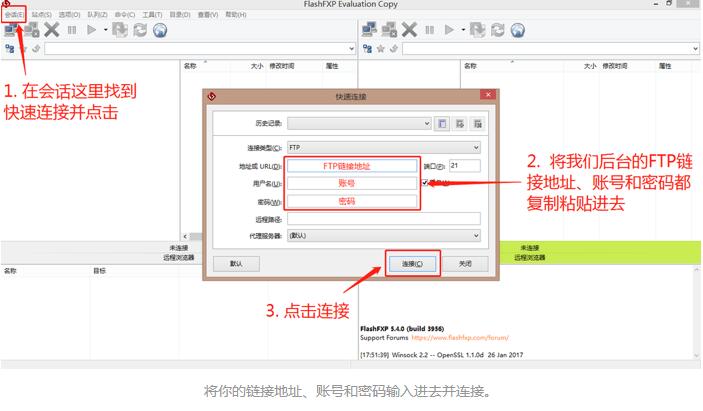Screen dimensions: 703x411
Task: Click second icon button beside history dropdown
Action: pyautogui.click(x=460, y=124)
